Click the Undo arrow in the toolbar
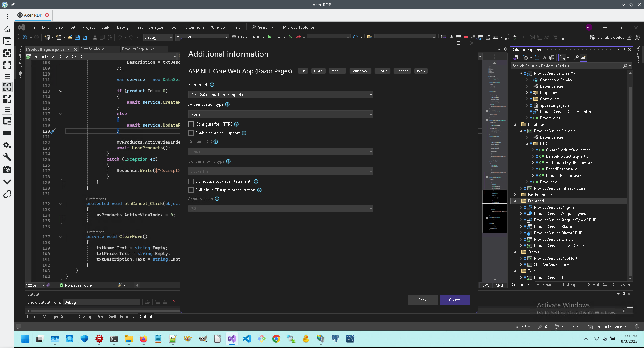The width and height of the screenshot is (644, 348). click(x=119, y=37)
